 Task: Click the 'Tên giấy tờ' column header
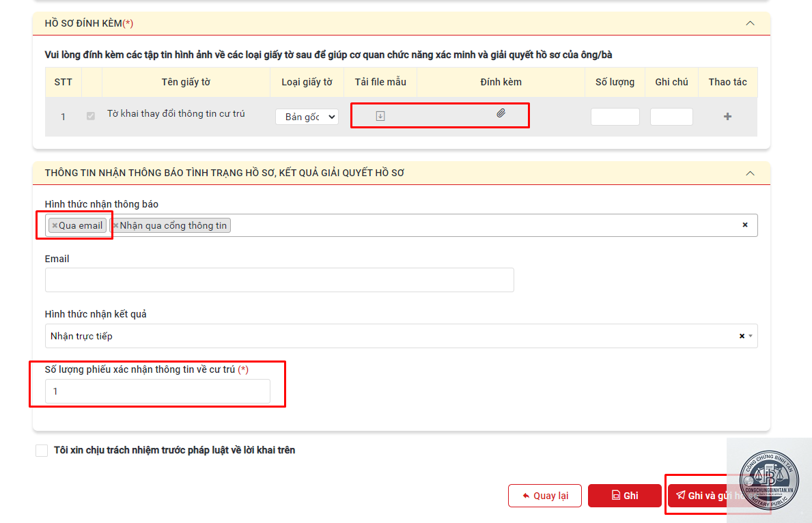click(186, 82)
